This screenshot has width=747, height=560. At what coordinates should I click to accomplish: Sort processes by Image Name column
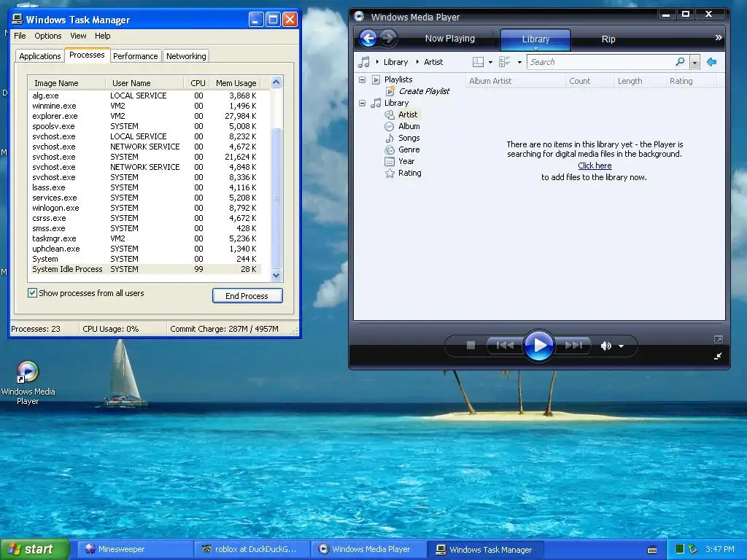pyautogui.click(x=66, y=83)
